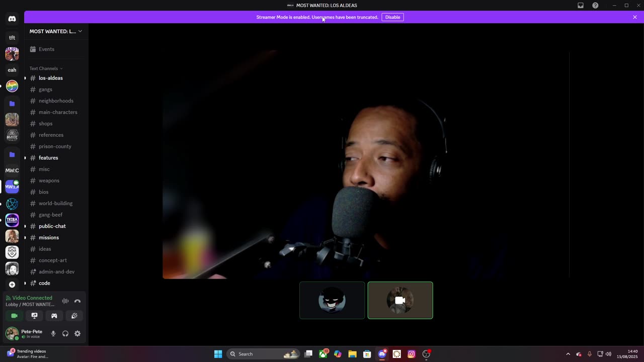The image size is (644, 362).
Task: Select the gang-beef channel
Action: 56,215
